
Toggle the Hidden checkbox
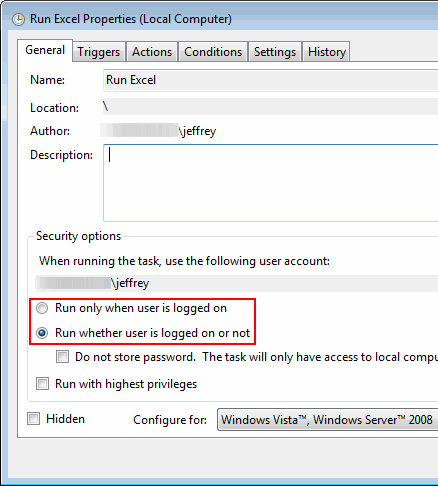(x=33, y=419)
